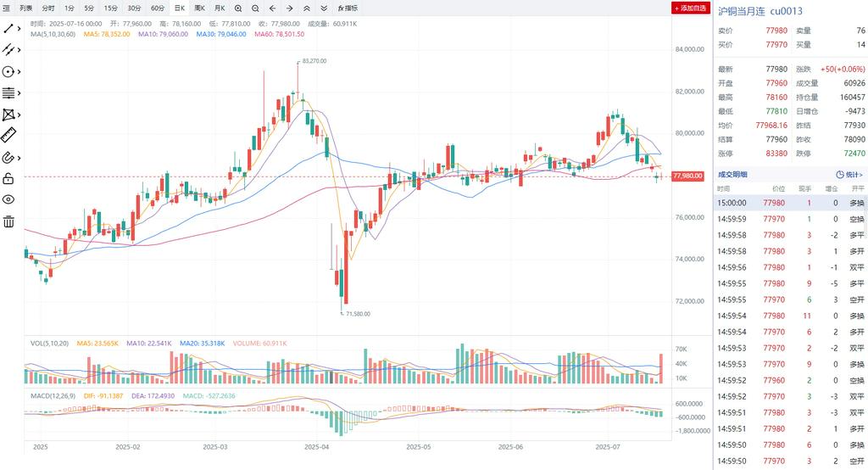This screenshot has height=470, width=868.
Task: Click the 成交明细 section header
Action: [732, 174]
